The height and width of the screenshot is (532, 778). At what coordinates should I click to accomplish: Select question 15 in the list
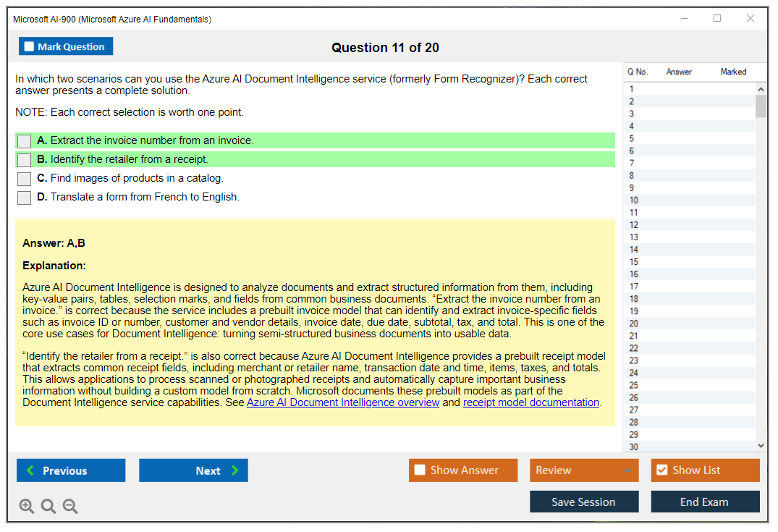click(x=689, y=262)
